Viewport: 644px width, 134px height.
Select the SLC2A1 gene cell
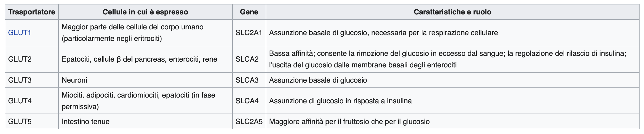coord(249,33)
